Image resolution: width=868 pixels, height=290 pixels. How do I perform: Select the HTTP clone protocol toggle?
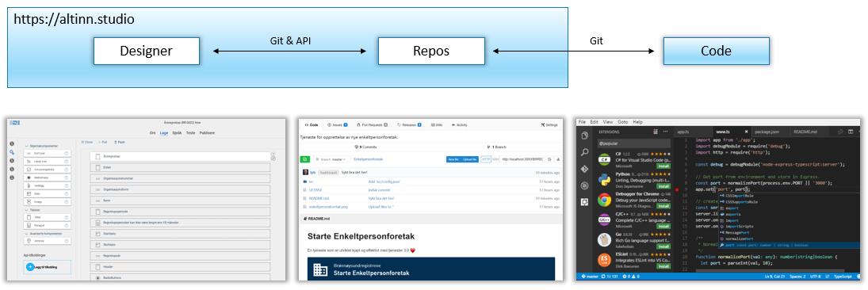pos(485,158)
